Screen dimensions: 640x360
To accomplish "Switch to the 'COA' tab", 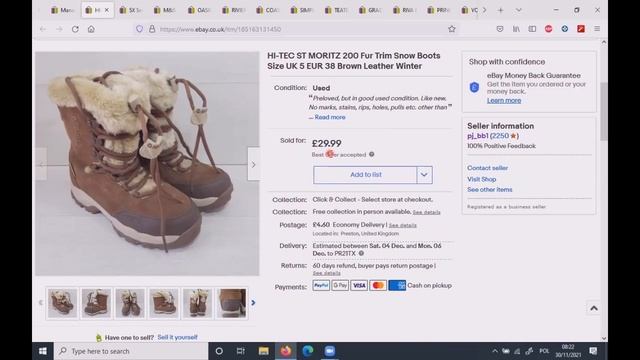I will (267, 10).
